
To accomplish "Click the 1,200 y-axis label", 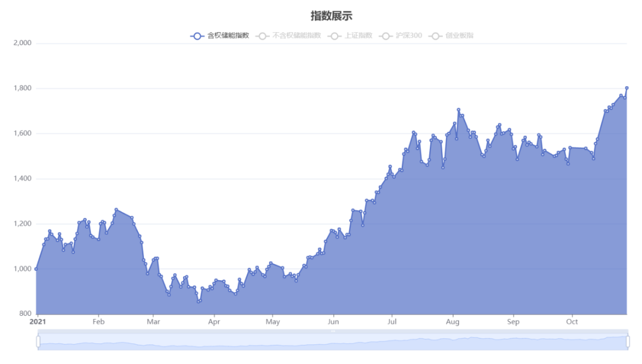I will [23, 224].
